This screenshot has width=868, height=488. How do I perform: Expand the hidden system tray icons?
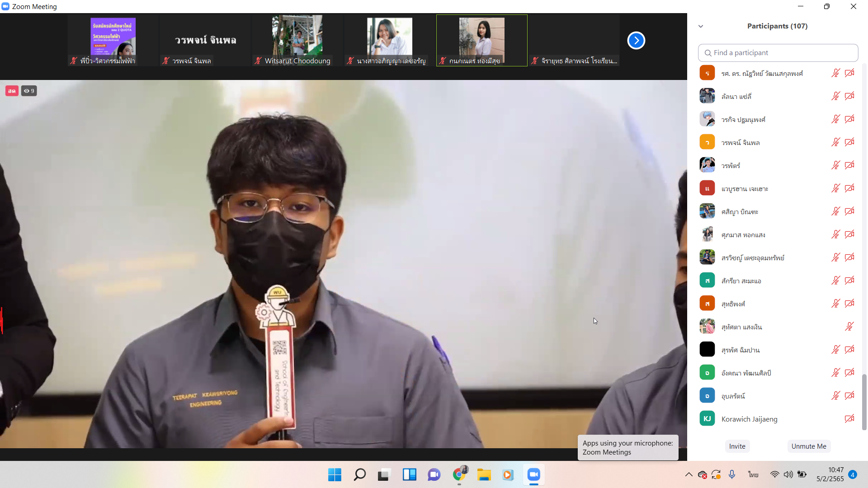[x=689, y=474]
